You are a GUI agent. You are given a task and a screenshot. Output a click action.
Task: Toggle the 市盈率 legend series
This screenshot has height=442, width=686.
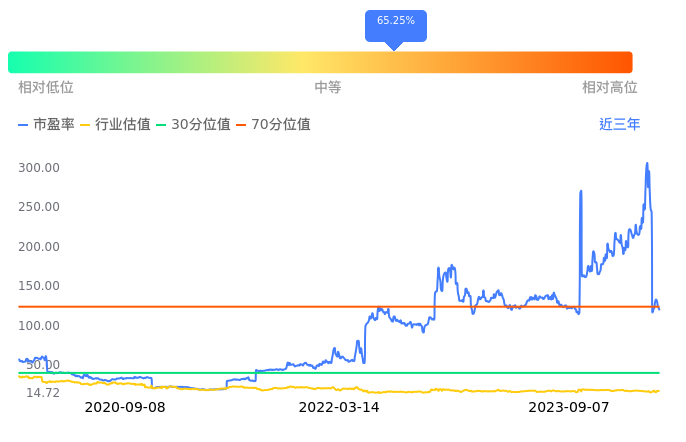click(x=46, y=125)
